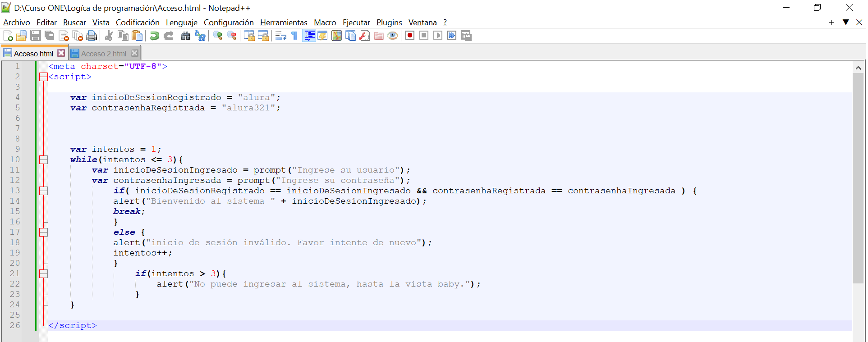868x342 pixels.
Task: Start macro recording with red dot
Action: [x=410, y=36]
